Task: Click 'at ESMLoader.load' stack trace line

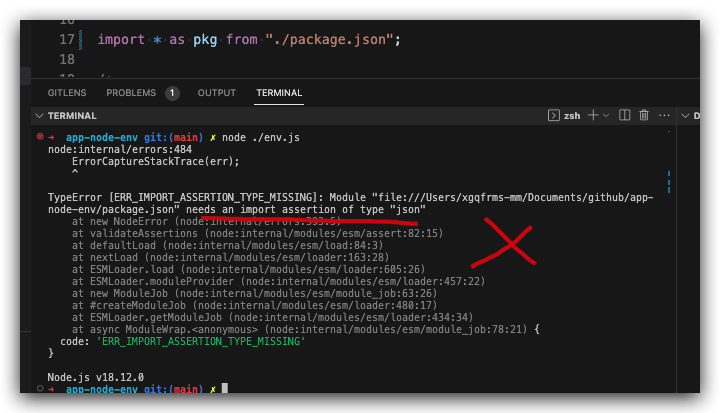Action: pos(248,269)
